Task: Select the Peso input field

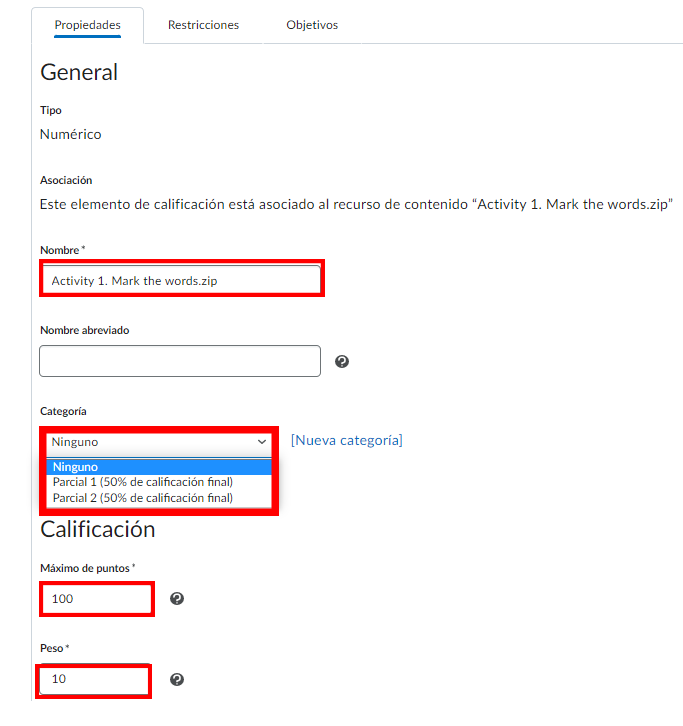Action: pyautogui.click(x=95, y=680)
